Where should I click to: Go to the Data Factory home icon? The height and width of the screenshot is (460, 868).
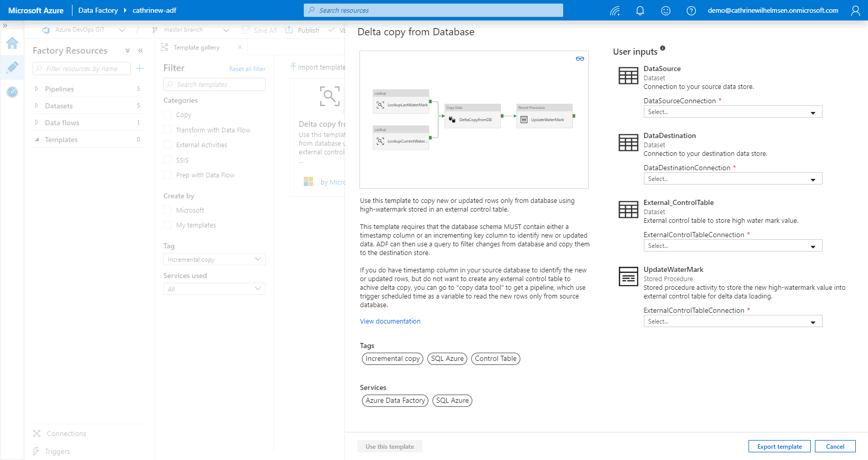(x=12, y=43)
